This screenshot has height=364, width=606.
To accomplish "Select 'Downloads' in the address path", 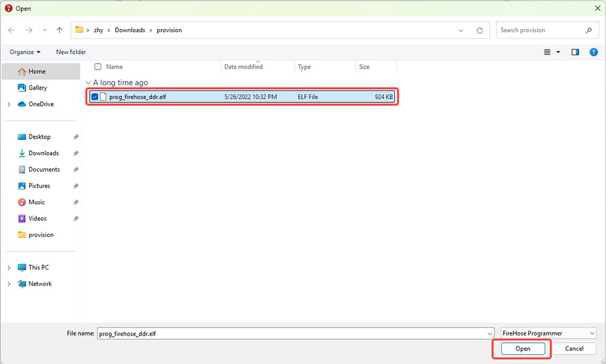I will (130, 30).
